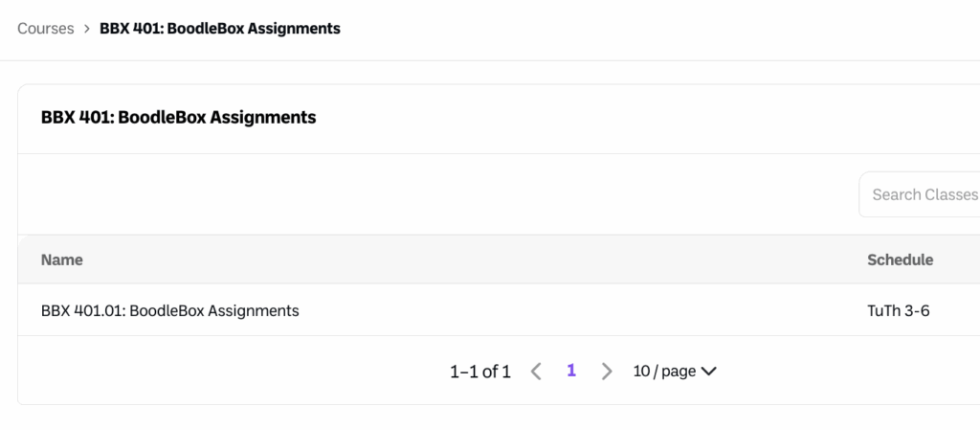Focus the Search Classes field

pyautogui.click(x=924, y=194)
